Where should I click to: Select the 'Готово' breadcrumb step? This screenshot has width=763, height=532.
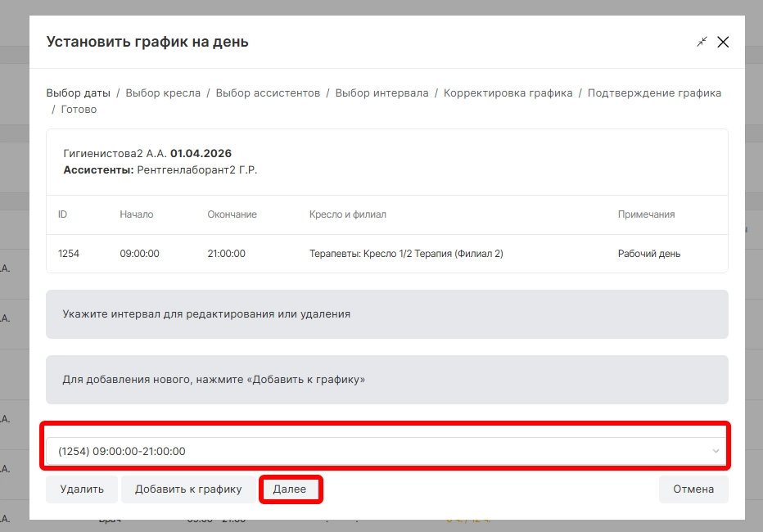pyautogui.click(x=79, y=110)
